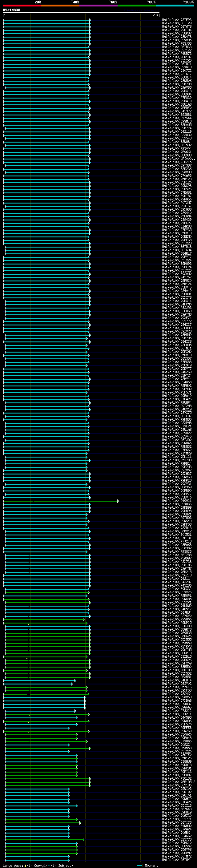Select hit label UniRef100_A8SJQ3
Image resolution: width=197 pixels, height=868 pixels.
coord(177,43)
